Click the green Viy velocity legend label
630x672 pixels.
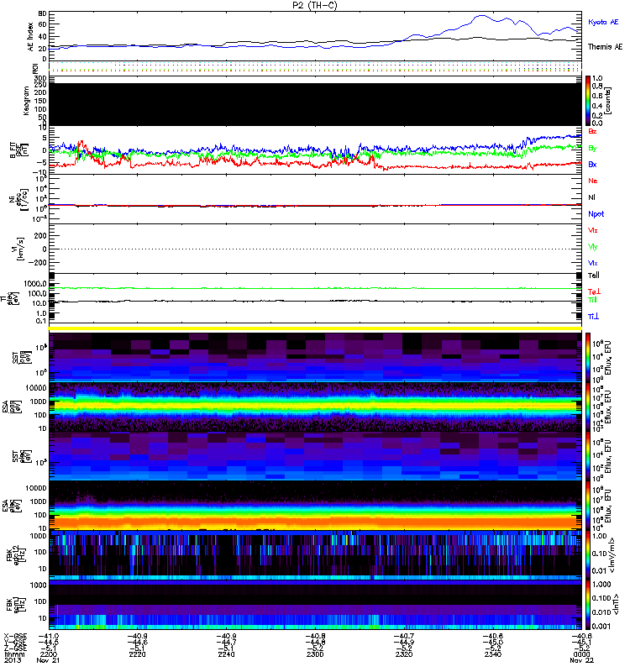593,246
